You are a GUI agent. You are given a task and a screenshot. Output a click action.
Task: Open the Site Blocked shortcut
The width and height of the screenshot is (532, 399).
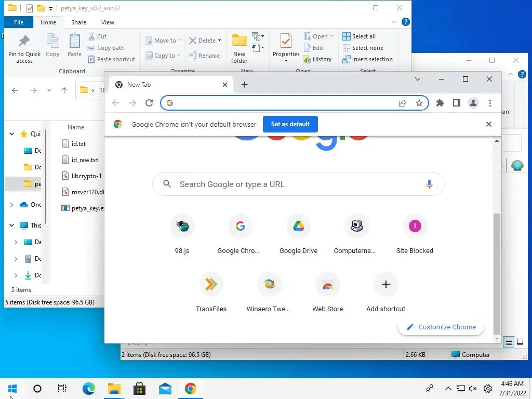pyautogui.click(x=415, y=234)
